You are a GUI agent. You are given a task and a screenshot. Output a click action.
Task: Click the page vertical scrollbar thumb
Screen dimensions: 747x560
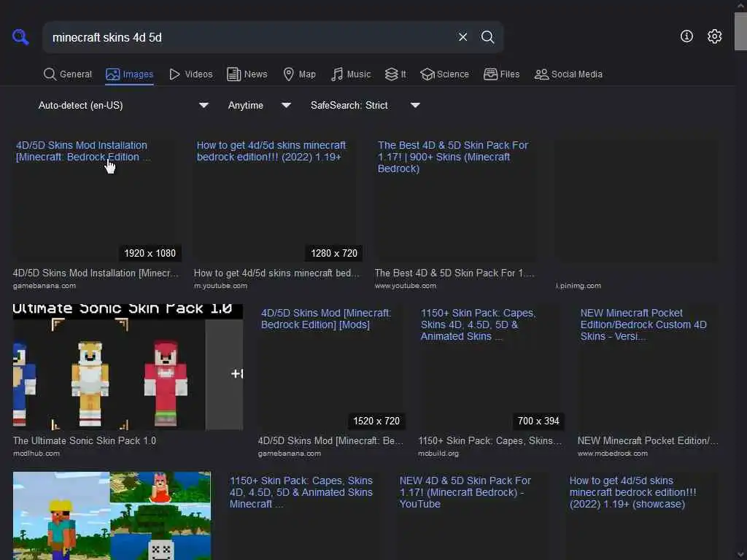[x=740, y=31]
